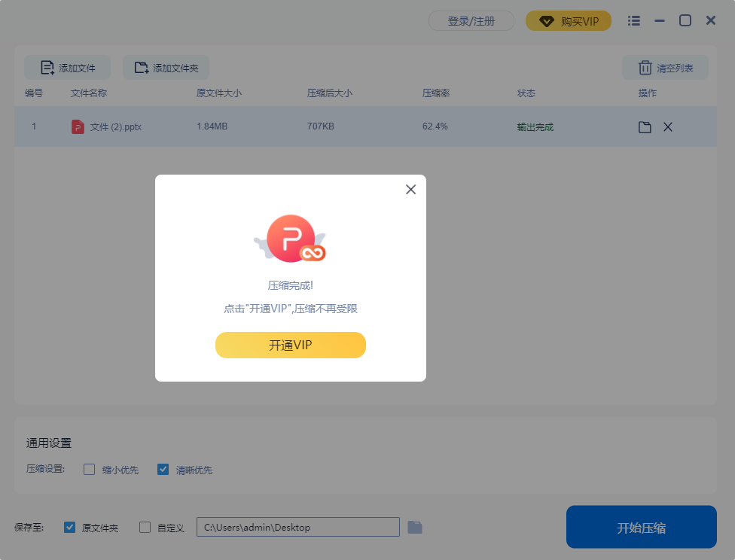Close the compression complete dialog

coord(410,190)
